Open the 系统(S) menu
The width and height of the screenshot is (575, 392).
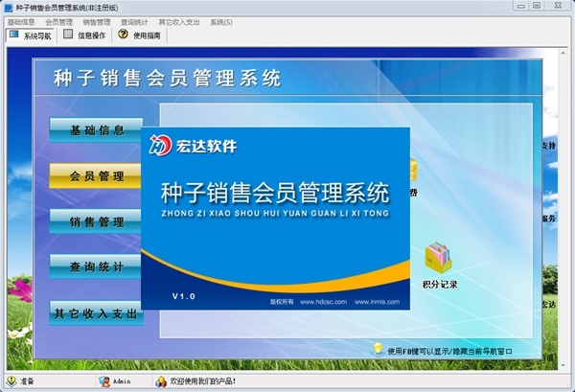click(x=221, y=22)
